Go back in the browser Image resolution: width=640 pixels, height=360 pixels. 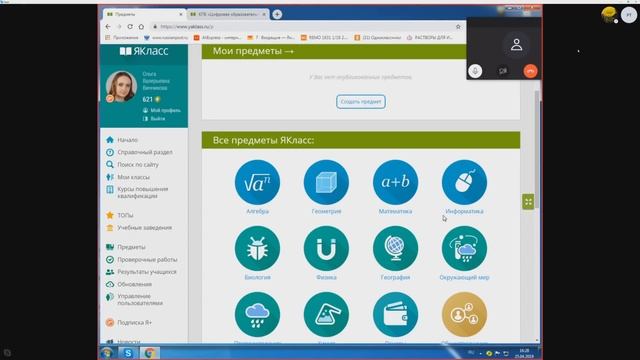108,27
